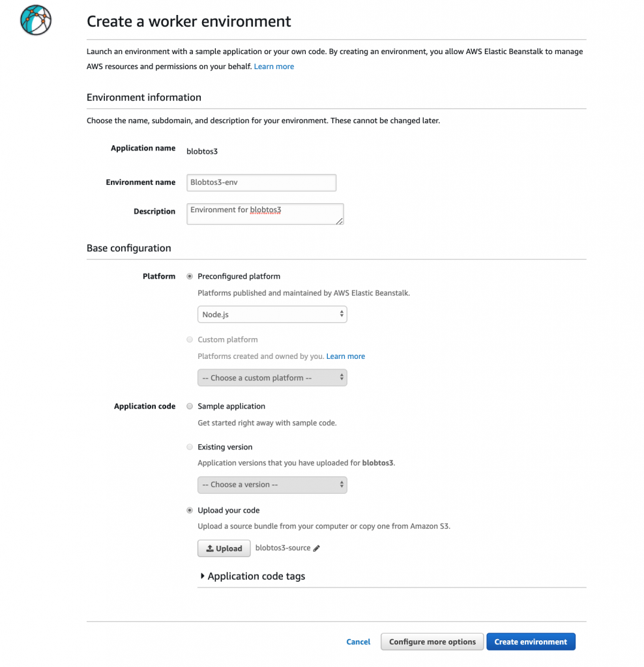Click the upload arrow icon on Upload button
This screenshot has height=667, width=644.
(x=210, y=548)
